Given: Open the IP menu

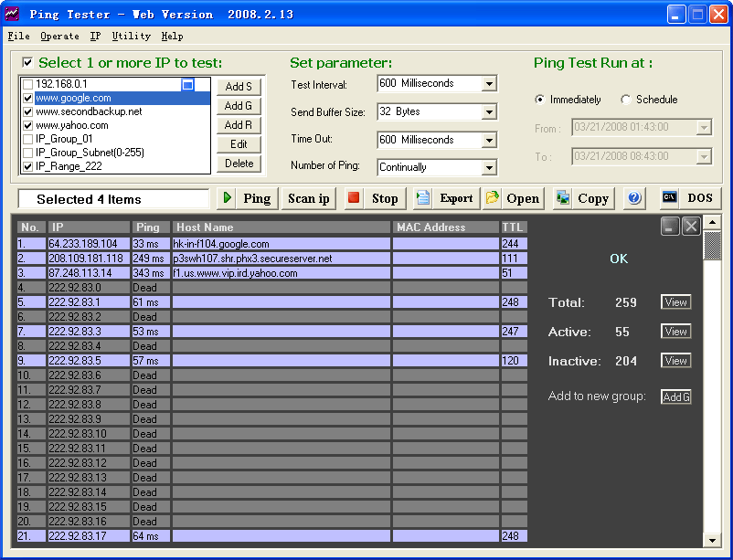Looking at the screenshot, I should pyautogui.click(x=95, y=36).
